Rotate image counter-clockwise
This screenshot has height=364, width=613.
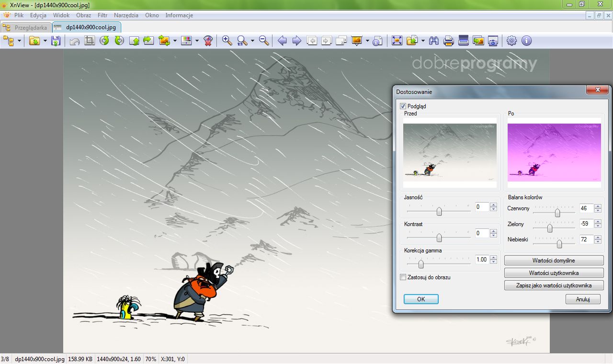(104, 41)
